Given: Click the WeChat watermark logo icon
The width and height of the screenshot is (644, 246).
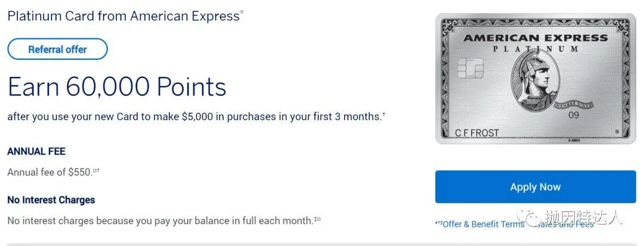Looking at the screenshot, I should point(530,217).
